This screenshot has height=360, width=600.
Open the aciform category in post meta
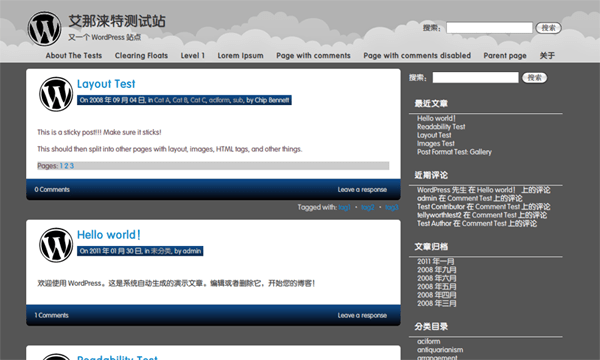219,100
